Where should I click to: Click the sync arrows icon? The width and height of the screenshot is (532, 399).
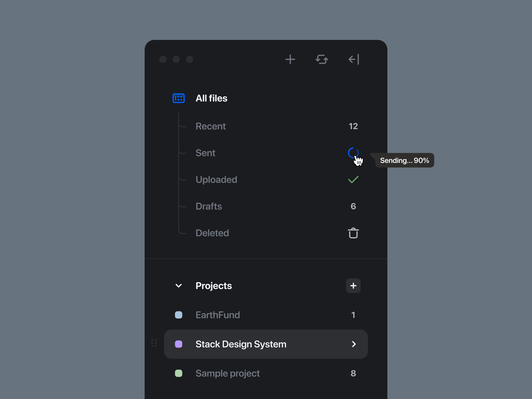pyautogui.click(x=322, y=59)
